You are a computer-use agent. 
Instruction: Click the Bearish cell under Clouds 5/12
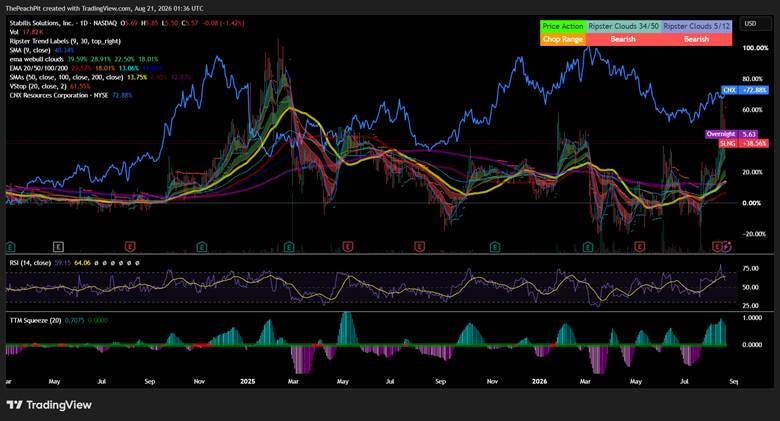click(696, 39)
